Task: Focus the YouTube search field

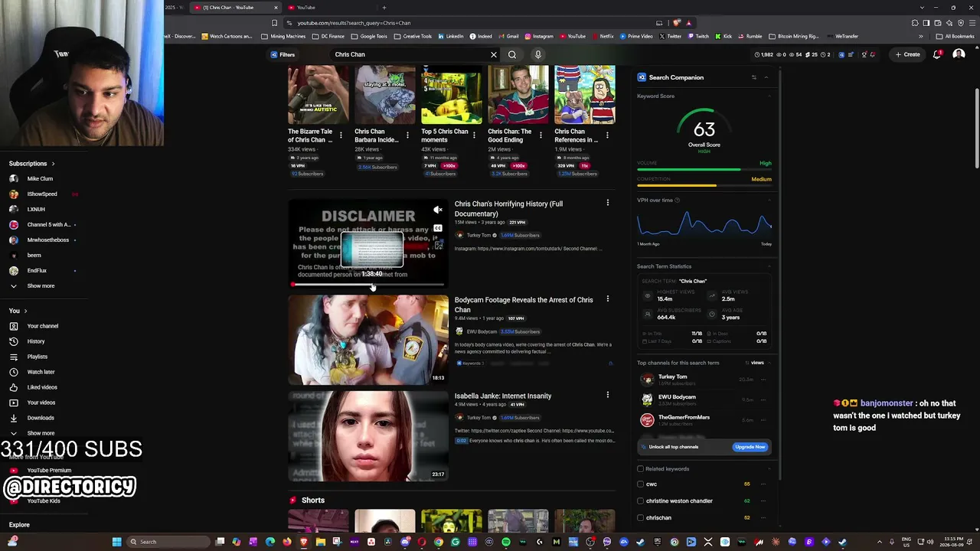Action: pyautogui.click(x=410, y=54)
